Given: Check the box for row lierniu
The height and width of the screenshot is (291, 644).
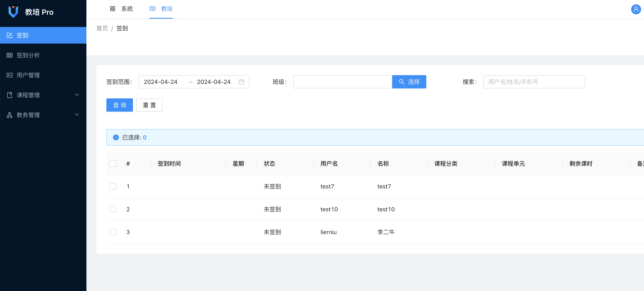Looking at the screenshot, I should click(113, 232).
